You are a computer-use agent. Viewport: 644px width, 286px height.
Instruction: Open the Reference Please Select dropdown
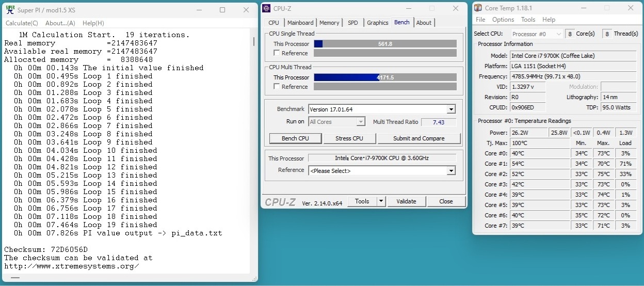click(x=451, y=171)
